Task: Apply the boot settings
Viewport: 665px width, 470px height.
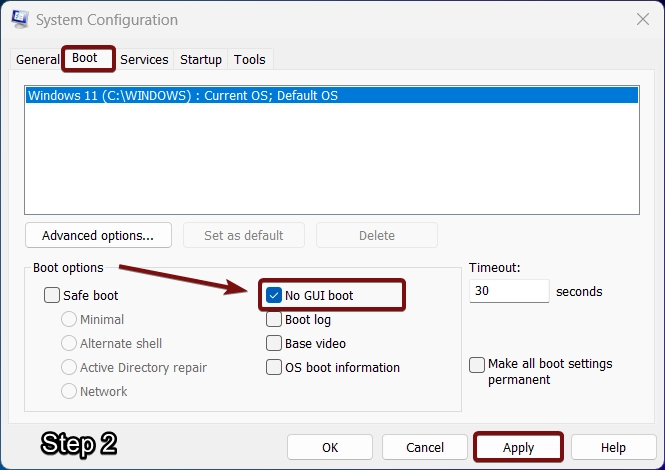Action: tap(518, 447)
